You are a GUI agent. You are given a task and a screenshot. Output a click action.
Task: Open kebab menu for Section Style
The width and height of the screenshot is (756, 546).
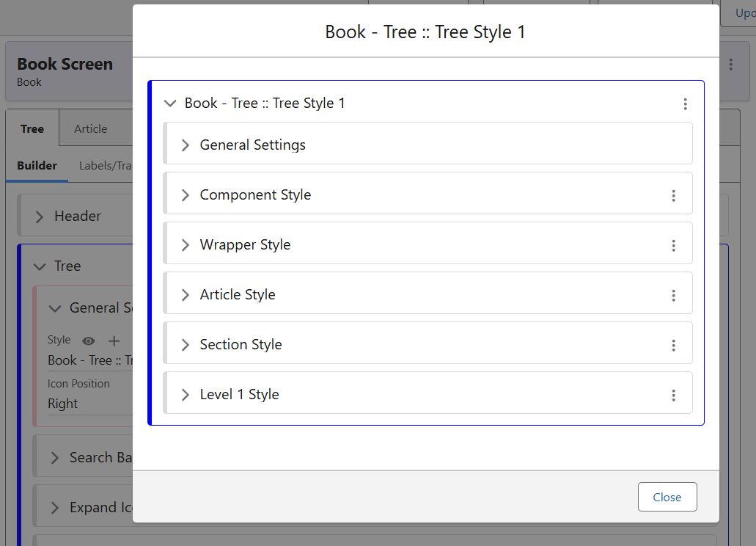click(x=673, y=346)
